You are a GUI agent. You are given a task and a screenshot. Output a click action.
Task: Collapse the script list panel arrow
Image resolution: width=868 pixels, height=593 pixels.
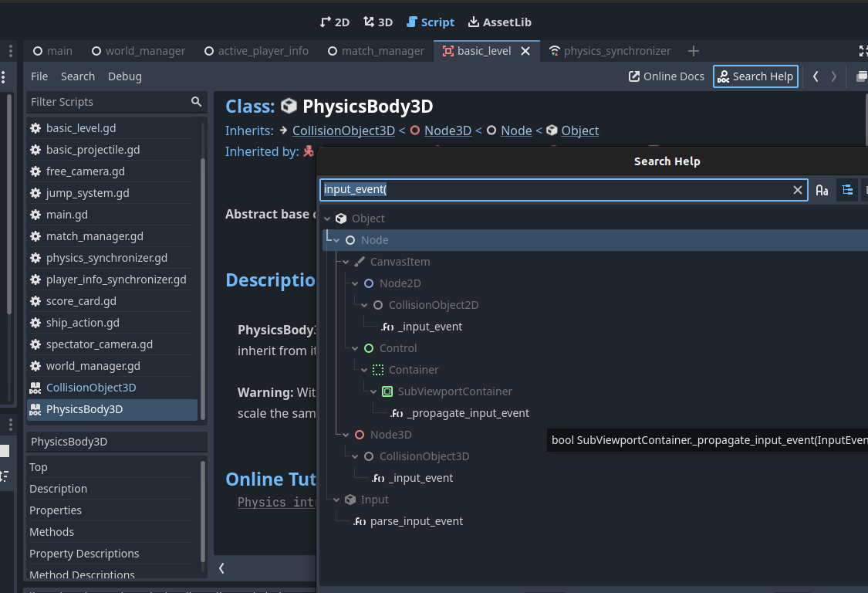coord(221,568)
